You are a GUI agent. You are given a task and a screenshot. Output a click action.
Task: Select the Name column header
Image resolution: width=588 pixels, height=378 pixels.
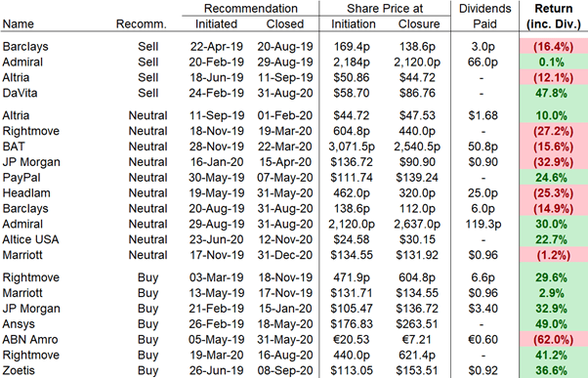[18, 24]
